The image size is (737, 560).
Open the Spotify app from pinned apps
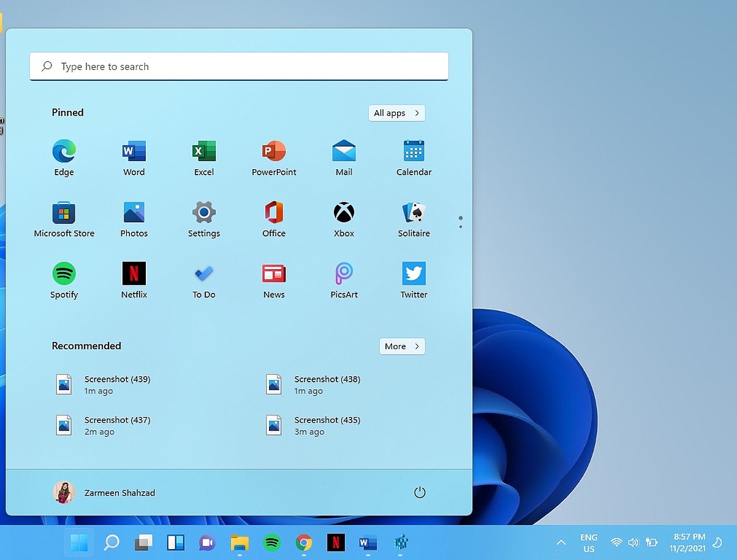[x=64, y=273]
